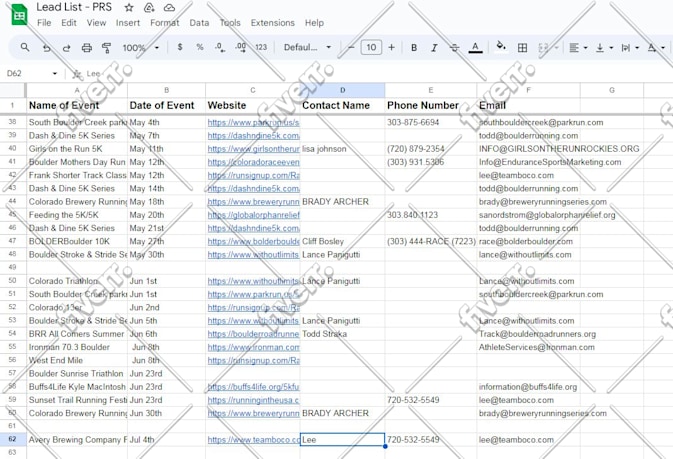
Task: Open the Edit menu
Action: tap(69, 23)
